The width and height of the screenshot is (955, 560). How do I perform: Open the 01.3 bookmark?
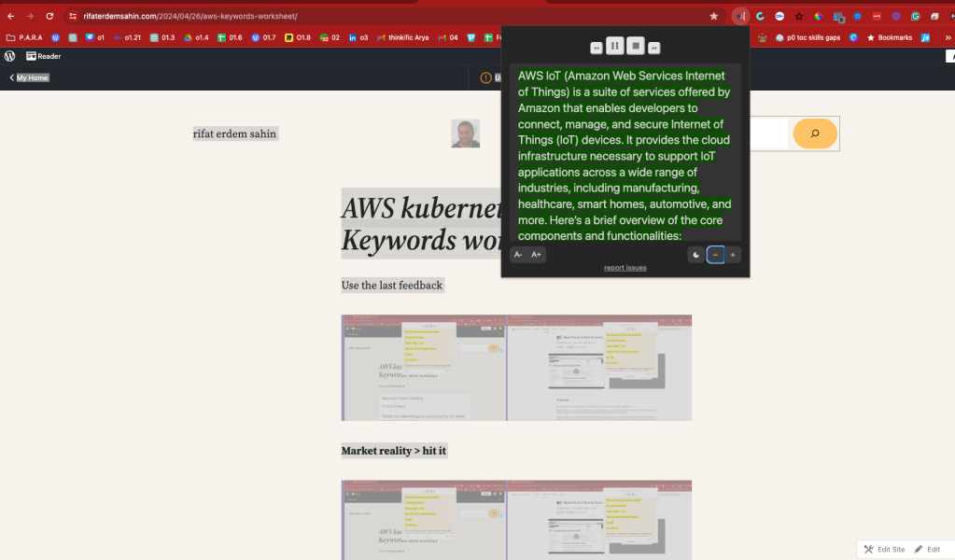click(162, 37)
